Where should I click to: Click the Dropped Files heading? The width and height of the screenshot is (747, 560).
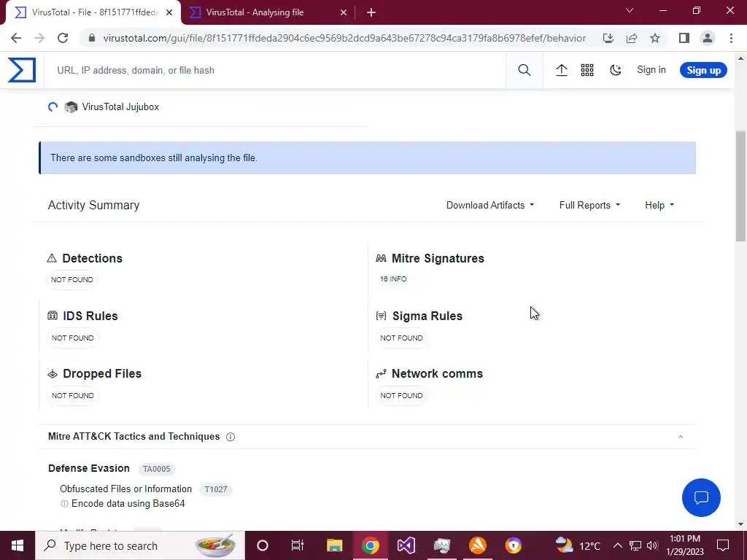point(102,373)
